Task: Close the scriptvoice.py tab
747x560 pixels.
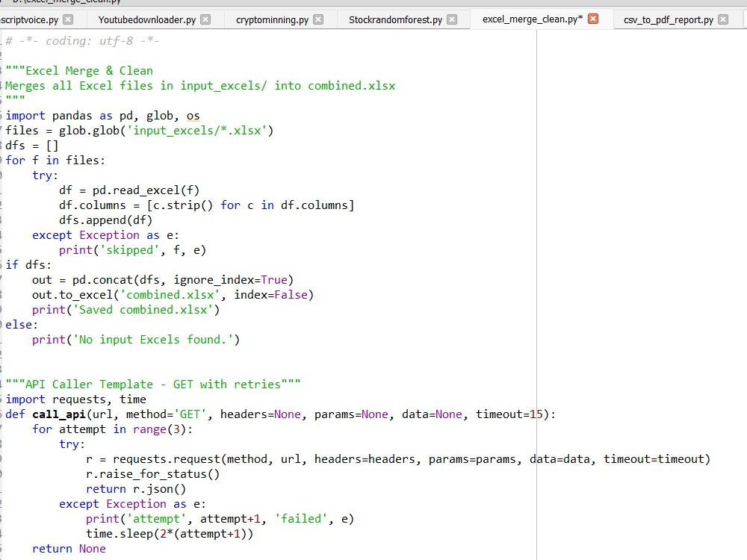Action: [68, 19]
